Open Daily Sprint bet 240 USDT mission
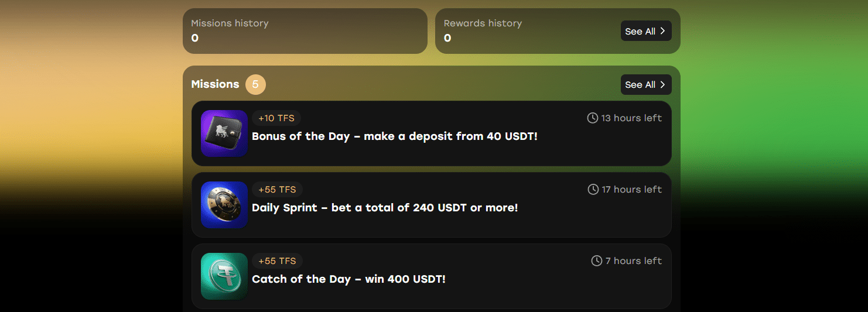Image resolution: width=868 pixels, height=312 pixels. [x=385, y=208]
